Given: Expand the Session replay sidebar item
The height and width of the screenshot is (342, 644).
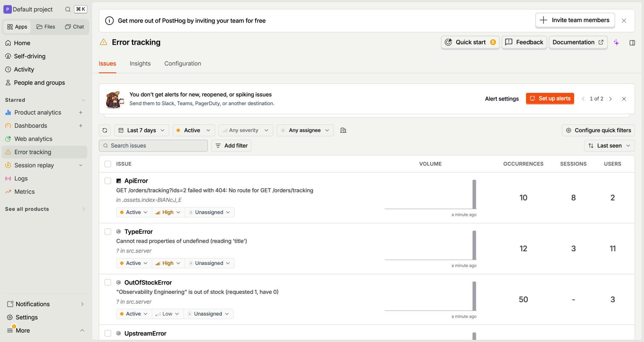Looking at the screenshot, I should point(80,165).
